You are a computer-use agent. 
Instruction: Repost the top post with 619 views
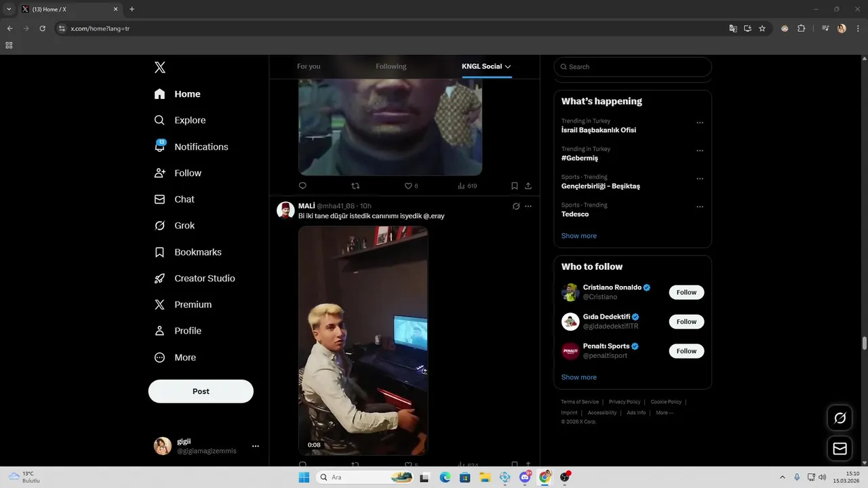tap(355, 186)
